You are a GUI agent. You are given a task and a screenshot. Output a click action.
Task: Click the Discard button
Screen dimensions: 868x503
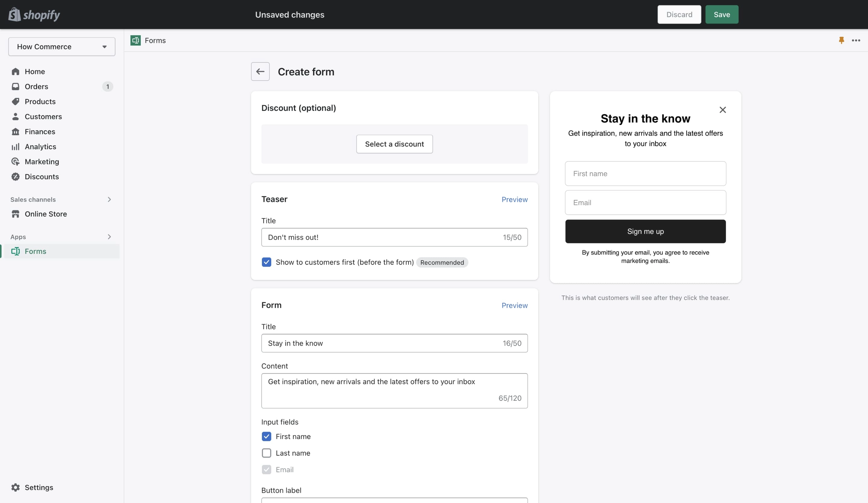(x=679, y=14)
